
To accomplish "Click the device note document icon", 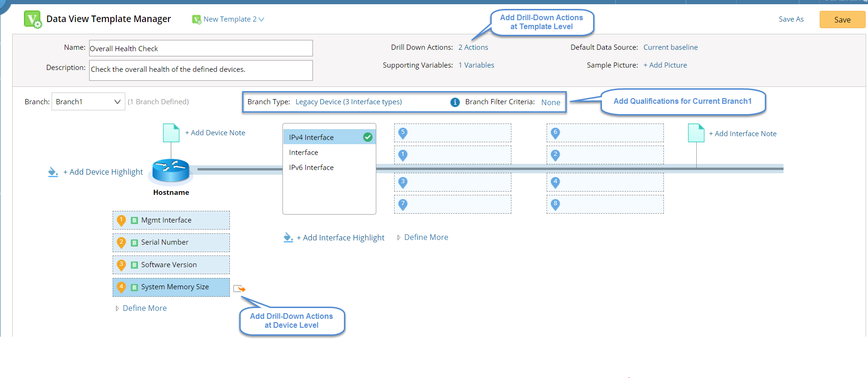I will (171, 133).
